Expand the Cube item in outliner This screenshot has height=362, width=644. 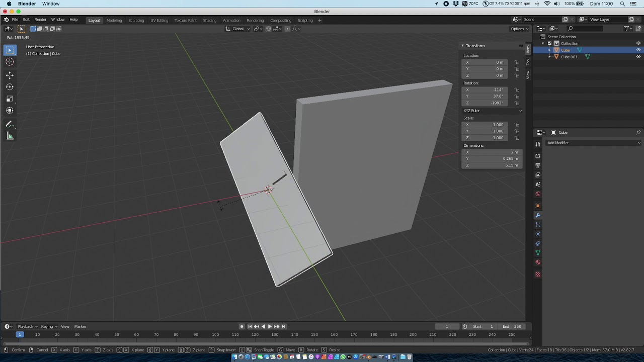coord(549,50)
